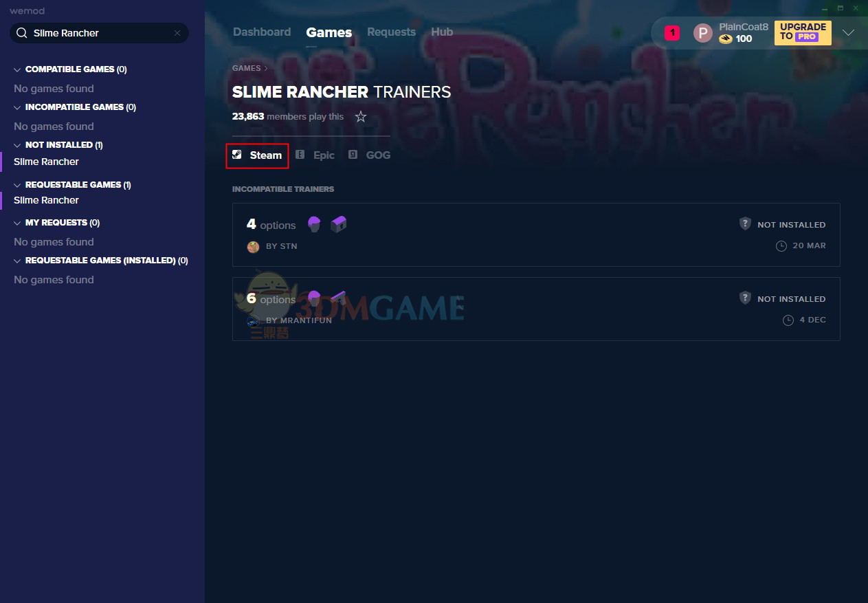Viewport: 868px width, 603px height.
Task: Click the Games breadcrumb link
Action: 246,68
